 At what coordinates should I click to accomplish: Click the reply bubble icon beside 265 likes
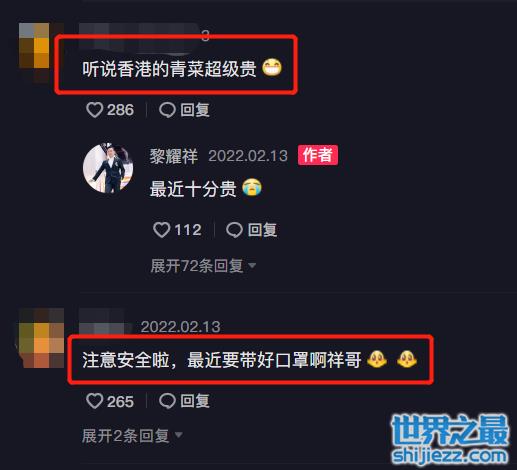(167, 401)
